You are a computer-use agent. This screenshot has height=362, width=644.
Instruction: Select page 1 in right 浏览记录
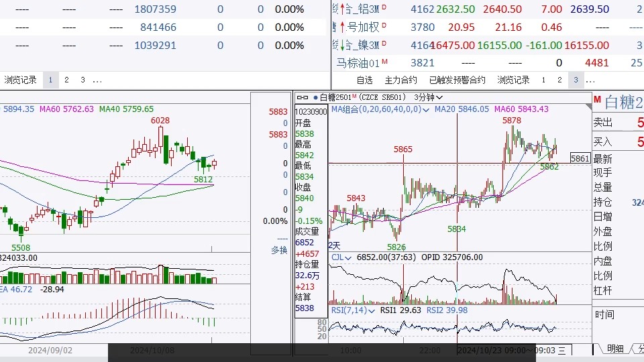(543, 80)
